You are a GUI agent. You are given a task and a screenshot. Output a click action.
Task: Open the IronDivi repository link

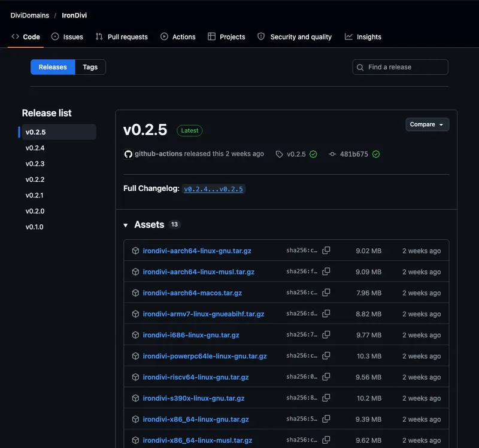click(74, 16)
